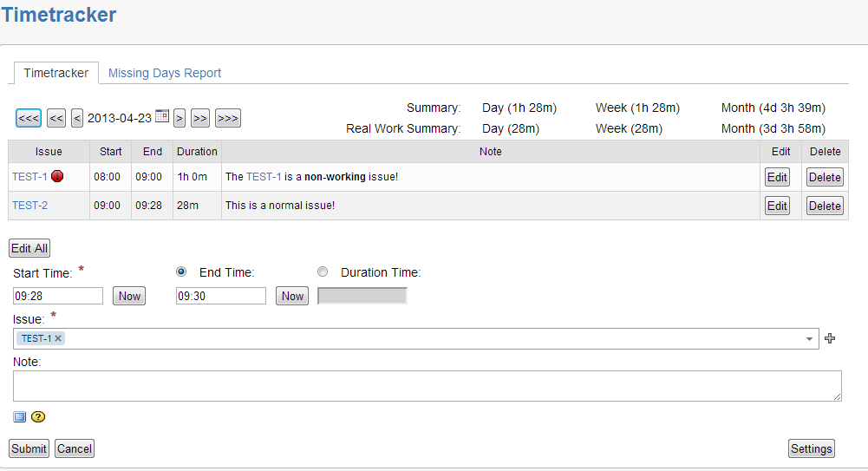Click the 'This is a normal issue!' note
The height and width of the screenshot is (471, 868).
click(x=280, y=206)
